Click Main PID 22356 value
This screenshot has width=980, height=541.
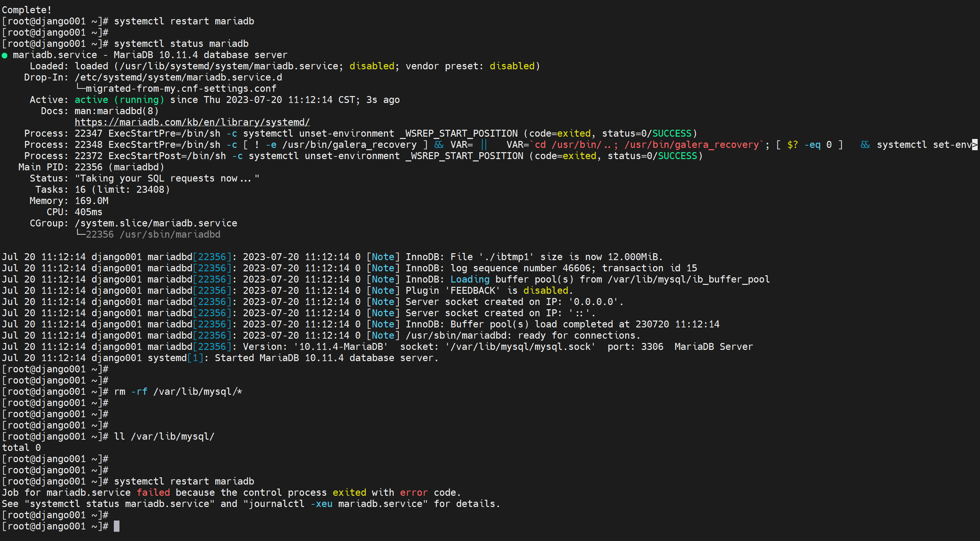[88, 167]
